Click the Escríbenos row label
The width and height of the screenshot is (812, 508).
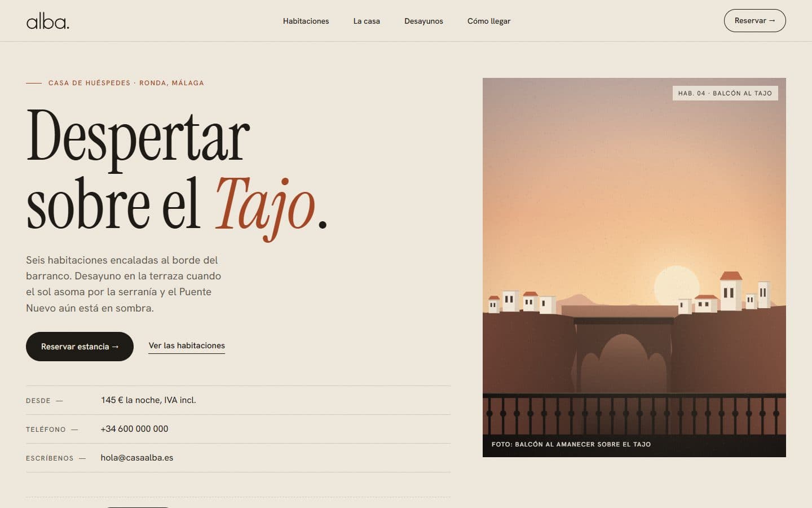[x=50, y=458]
